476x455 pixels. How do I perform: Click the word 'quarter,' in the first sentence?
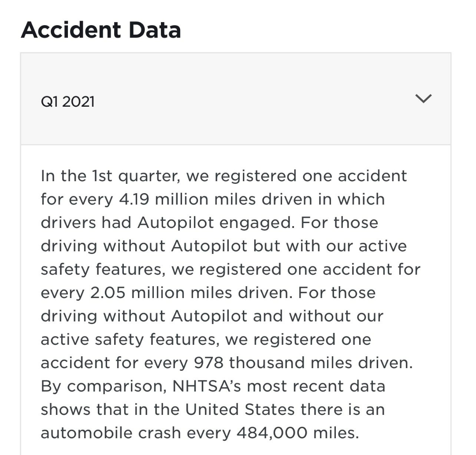[x=149, y=177]
